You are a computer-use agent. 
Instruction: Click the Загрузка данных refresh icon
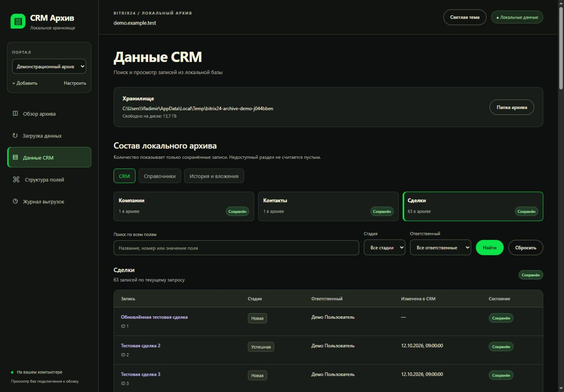tap(15, 135)
